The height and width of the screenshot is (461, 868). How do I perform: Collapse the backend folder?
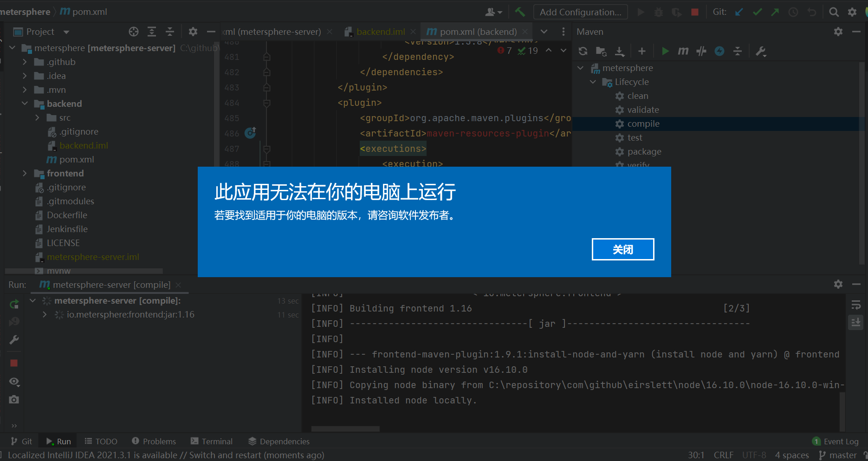25,104
